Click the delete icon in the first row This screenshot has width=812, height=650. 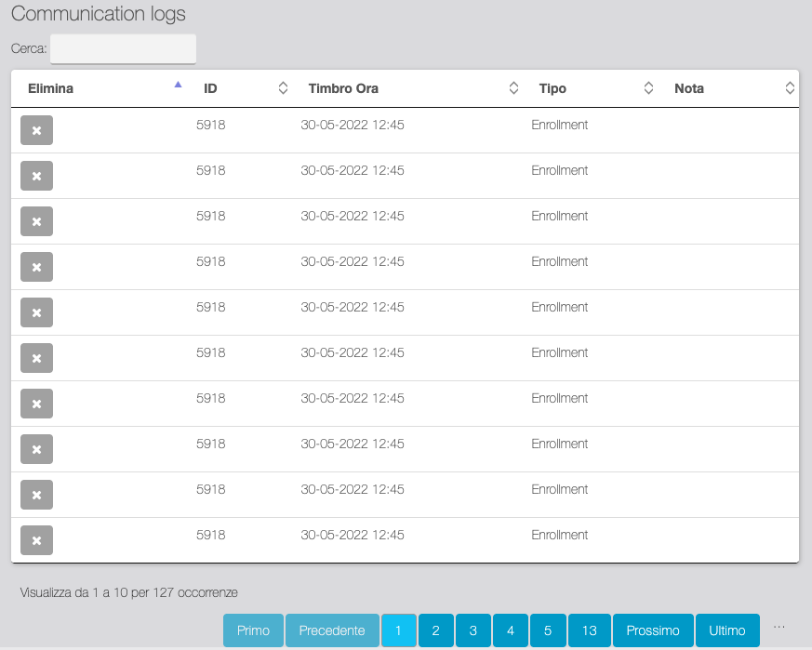pyautogui.click(x=36, y=131)
